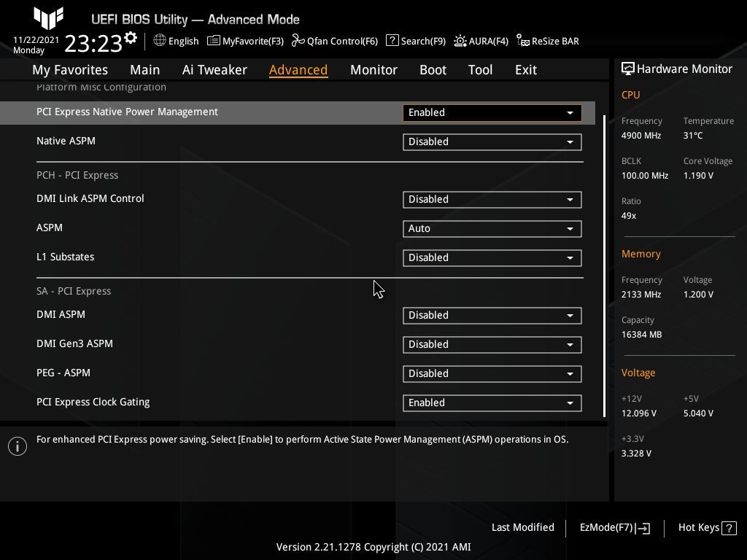The image size is (747, 560).
Task: Click the Search(F9) question mark icon
Action: pyautogui.click(x=392, y=41)
